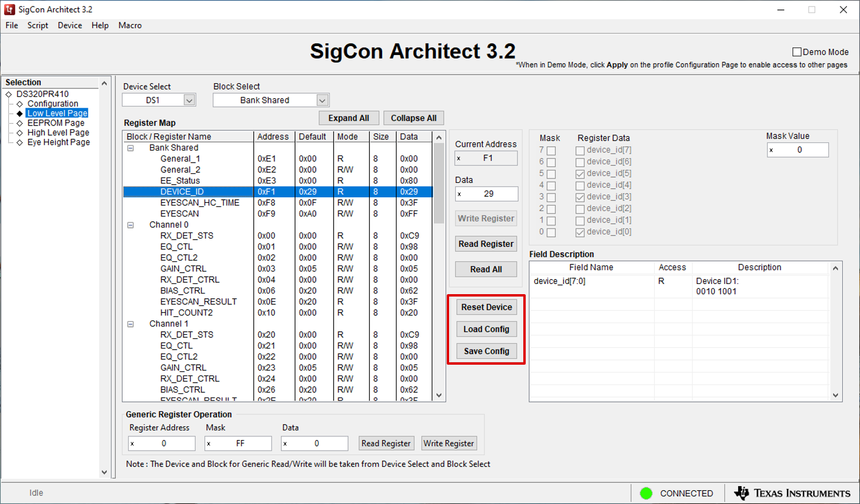
Task: Click down arrow of Register Map scrollbar
Action: (x=439, y=395)
